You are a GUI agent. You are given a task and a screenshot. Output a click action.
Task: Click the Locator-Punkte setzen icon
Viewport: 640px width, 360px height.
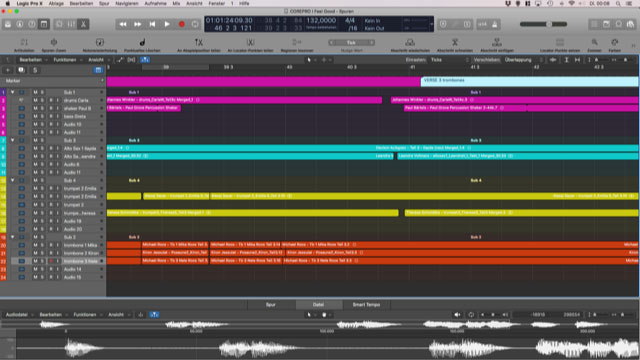tap(560, 42)
